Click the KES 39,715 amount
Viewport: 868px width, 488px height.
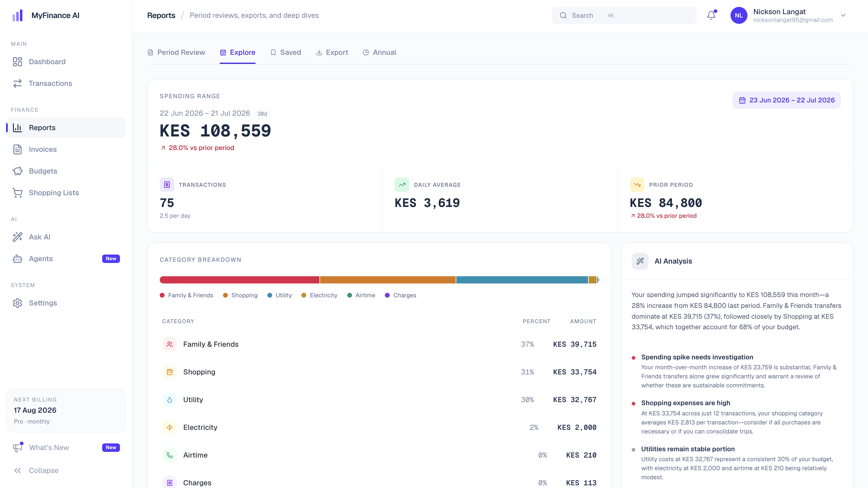click(574, 344)
